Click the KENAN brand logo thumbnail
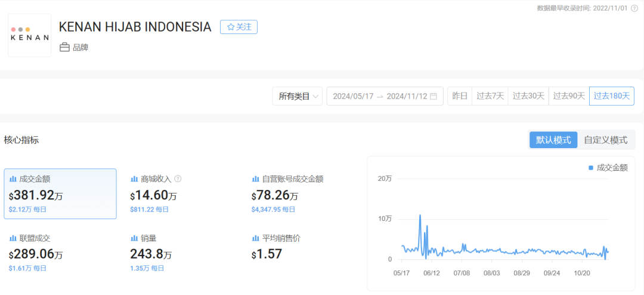The image size is (644, 295). click(29, 35)
